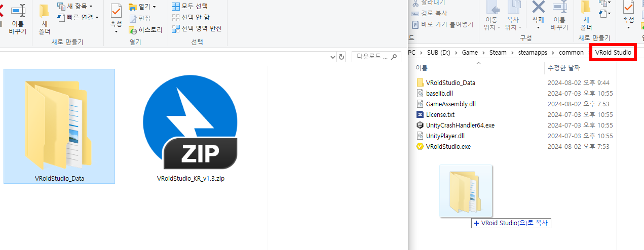Open Easy access icon dropdown in VRoid Studio window
The image size is (644, 250).
[x=604, y=14]
